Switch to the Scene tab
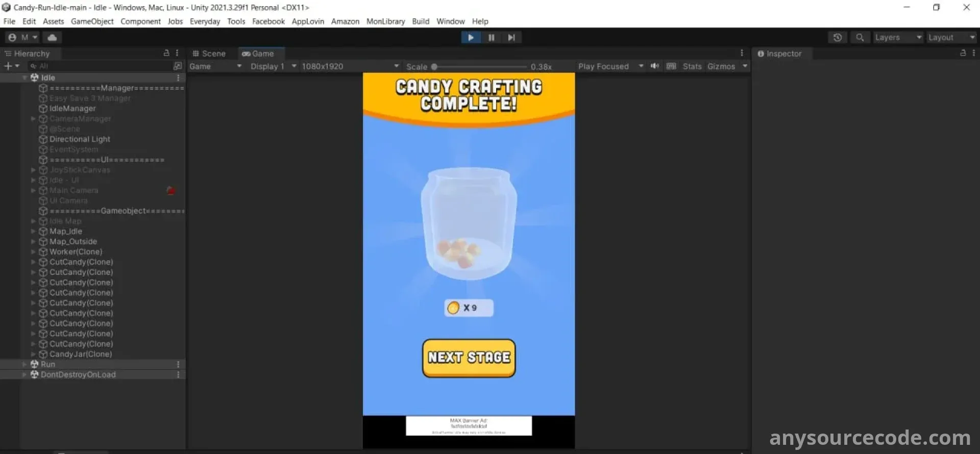 point(209,54)
